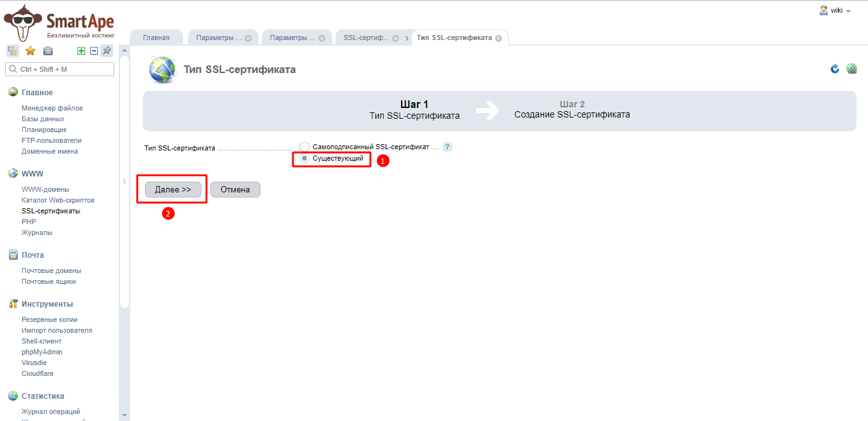Click the globe link icon at top right
The width and height of the screenshot is (868, 421).
851,69
